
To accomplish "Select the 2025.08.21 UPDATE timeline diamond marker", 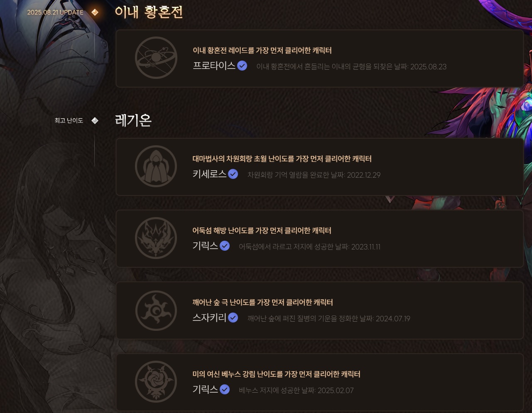I will click(95, 12).
